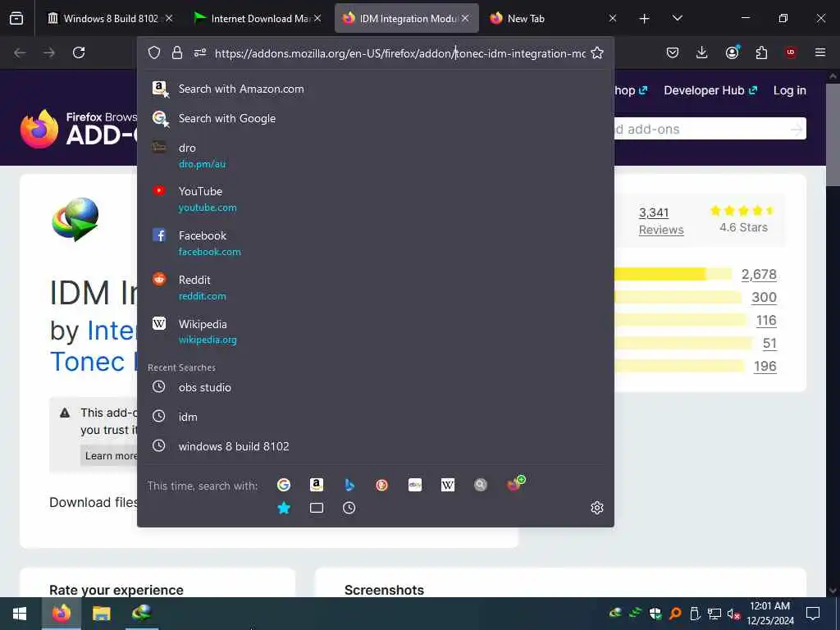Search this time with DuckDuckGo icon
Viewport: 840px width, 630px height.
pyautogui.click(x=382, y=485)
